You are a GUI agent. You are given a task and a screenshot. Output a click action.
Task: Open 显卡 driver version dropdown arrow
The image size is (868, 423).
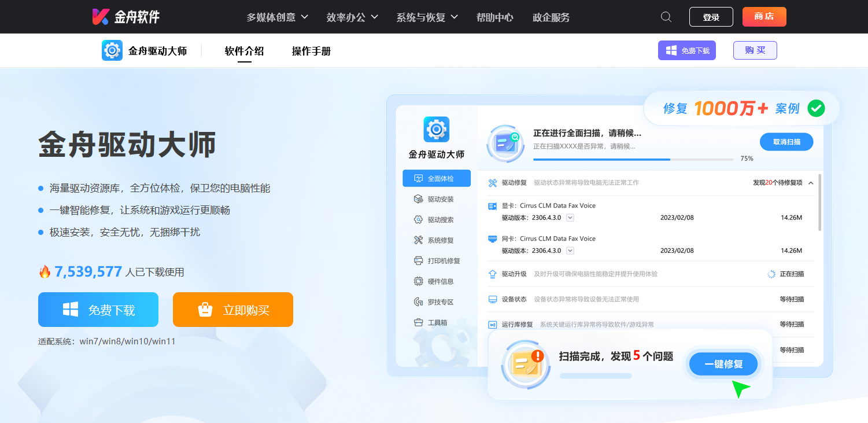(x=570, y=218)
